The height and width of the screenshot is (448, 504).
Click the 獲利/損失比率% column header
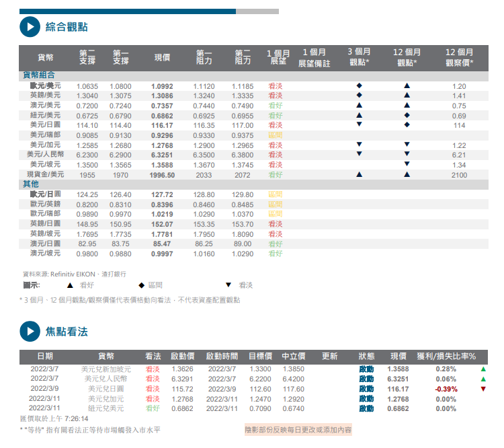pos(446,357)
